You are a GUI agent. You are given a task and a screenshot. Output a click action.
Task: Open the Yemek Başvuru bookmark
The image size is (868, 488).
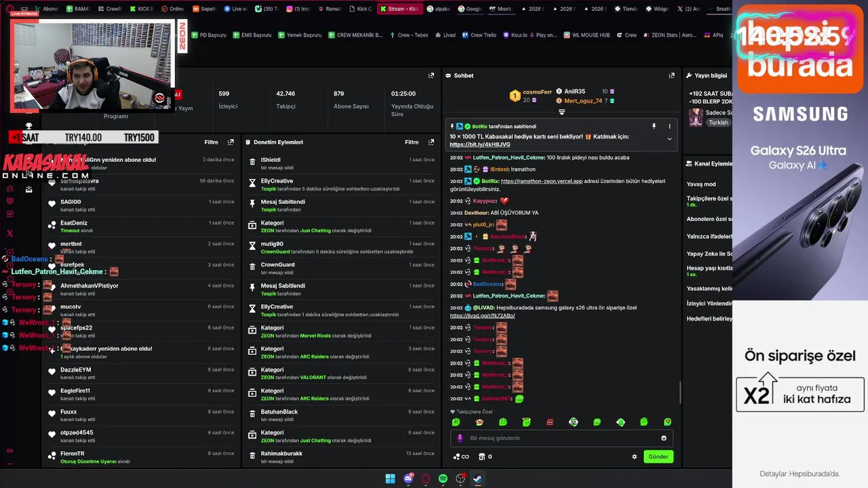(299, 35)
